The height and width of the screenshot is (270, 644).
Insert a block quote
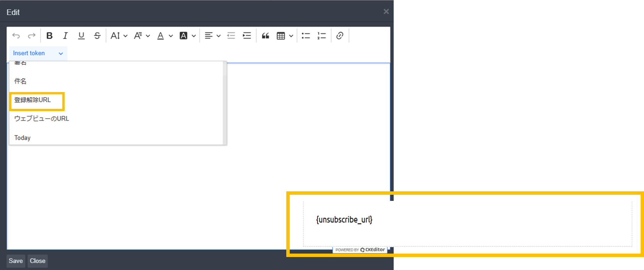click(x=265, y=36)
